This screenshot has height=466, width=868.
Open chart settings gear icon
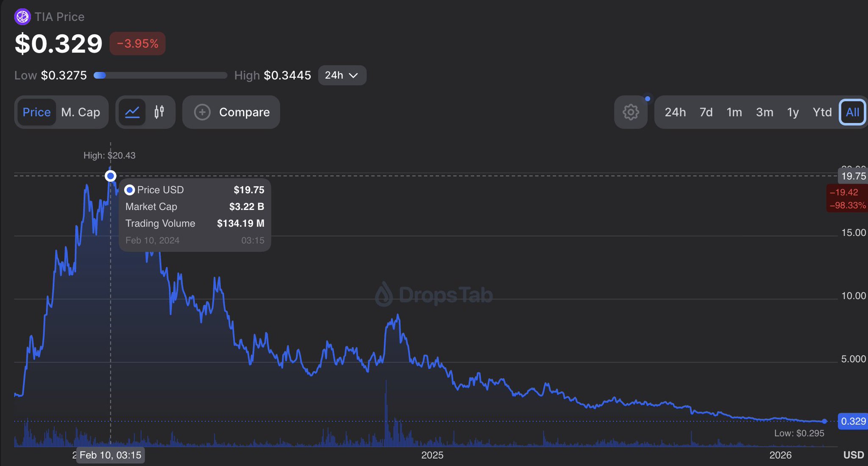point(631,112)
